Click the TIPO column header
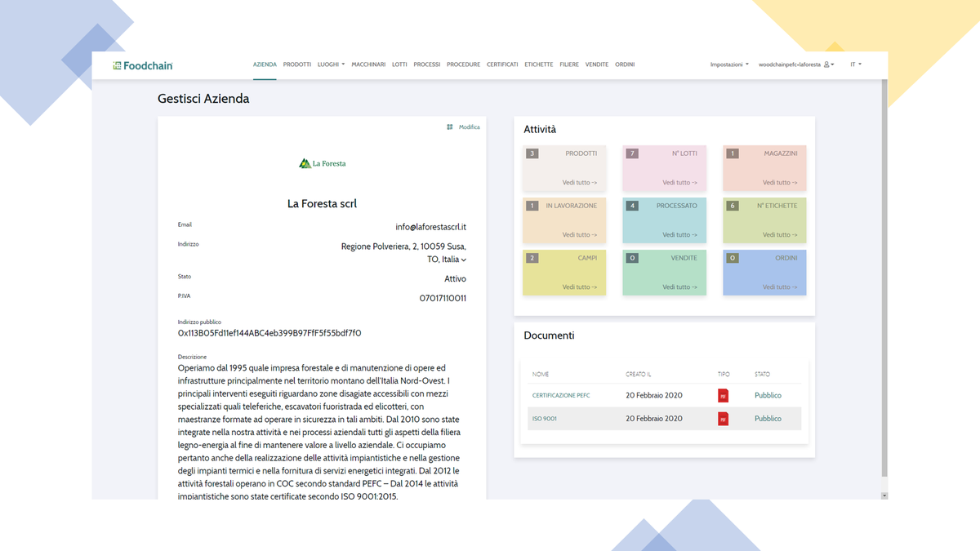 tap(724, 375)
